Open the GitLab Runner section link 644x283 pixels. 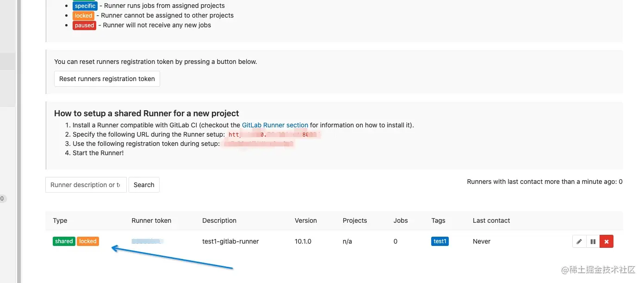[275, 125]
